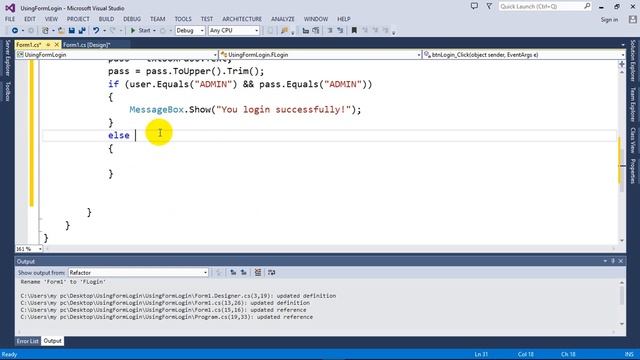Open the FILE menu
640x360 pixels.
pyautogui.click(x=10, y=19)
